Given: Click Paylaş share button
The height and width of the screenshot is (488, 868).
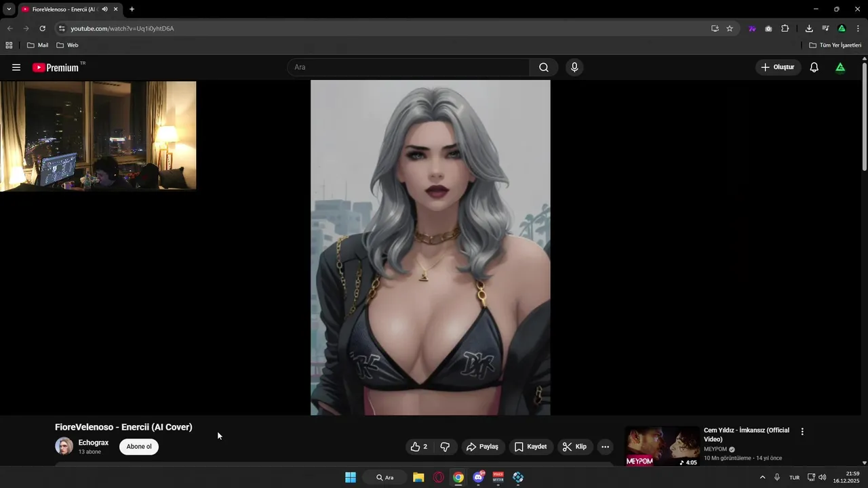Looking at the screenshot, I should [482, 447].
